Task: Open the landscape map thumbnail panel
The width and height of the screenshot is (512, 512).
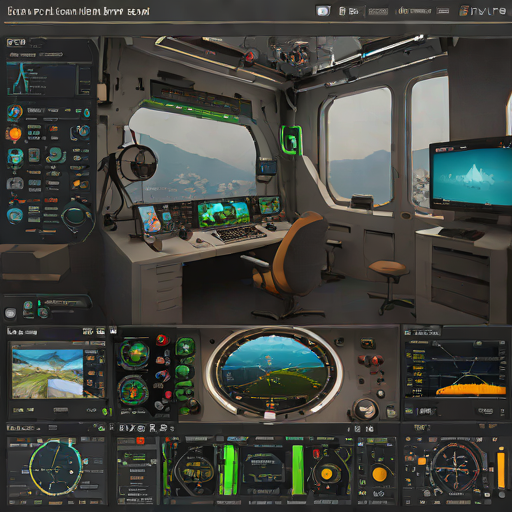Action: pos(48,374)
